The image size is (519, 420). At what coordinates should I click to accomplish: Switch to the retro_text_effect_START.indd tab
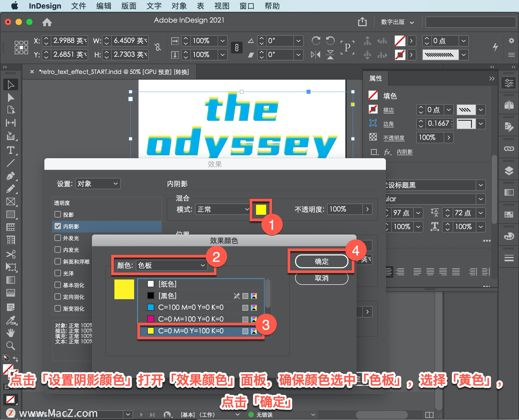pos(114,72)
